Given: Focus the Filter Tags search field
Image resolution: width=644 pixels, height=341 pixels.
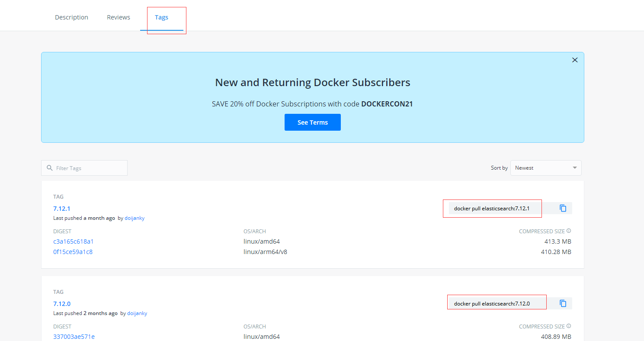Looking at the screenshot, I should pyautogui.click(x=84, y=168).
